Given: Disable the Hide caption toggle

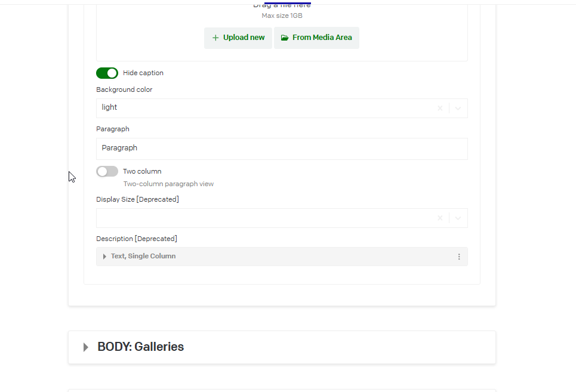Looking at the screenshot, I should click(x=107, y=73).
